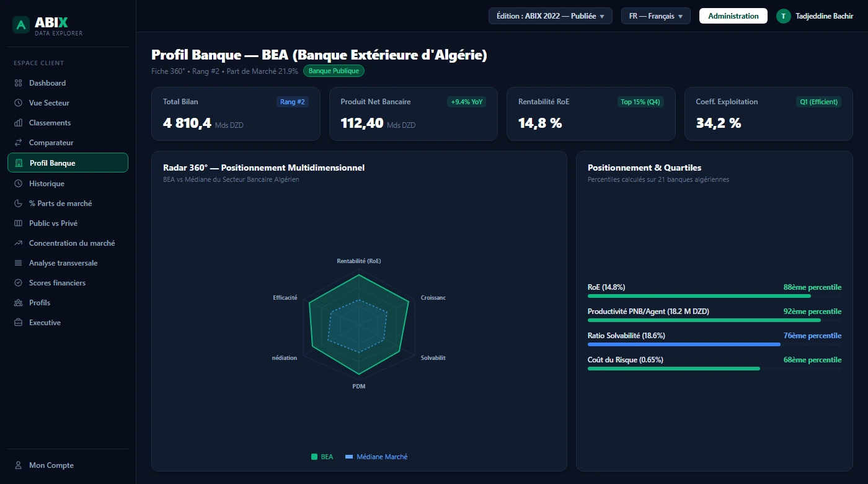The image size is (868, 484).
Task: Click the Parts de marché pie icon
Action: click(18, 204)
